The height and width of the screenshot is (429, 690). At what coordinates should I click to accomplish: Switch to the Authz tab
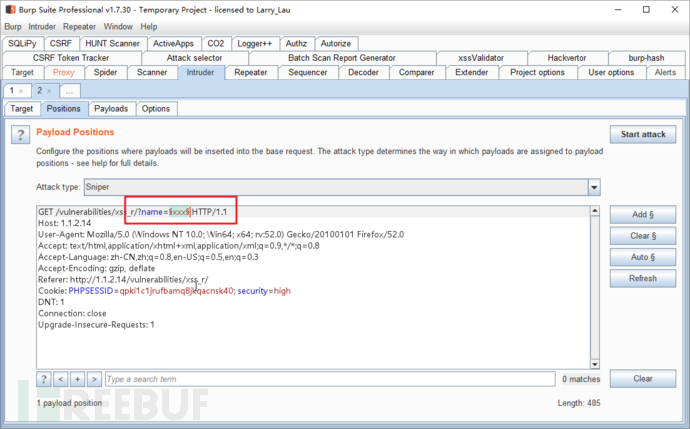click(x=296, y=44)
